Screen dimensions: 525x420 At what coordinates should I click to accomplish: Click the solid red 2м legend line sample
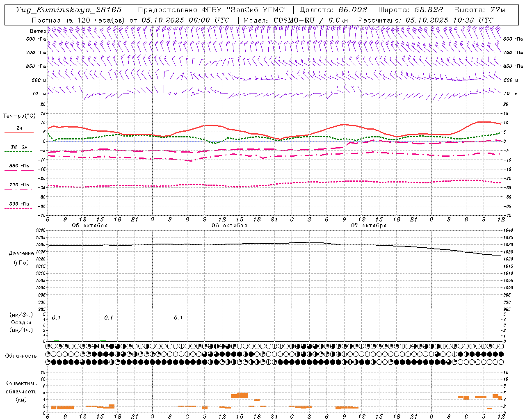pyautogui.click(x=19, y=132)
